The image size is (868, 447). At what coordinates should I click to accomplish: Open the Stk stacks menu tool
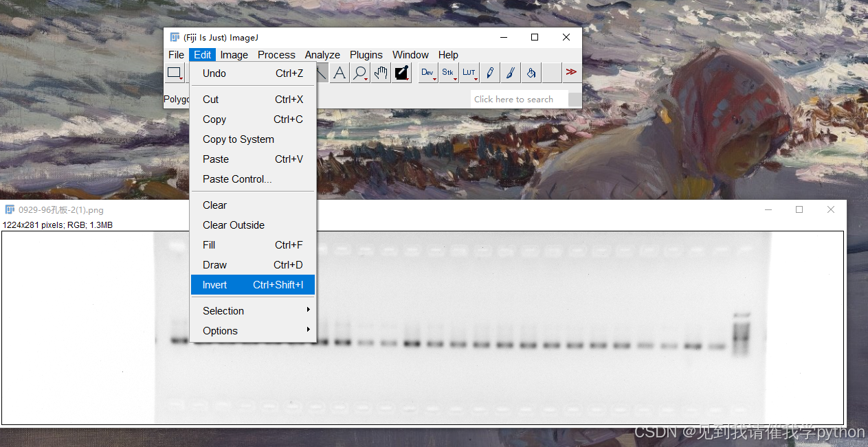449,73
